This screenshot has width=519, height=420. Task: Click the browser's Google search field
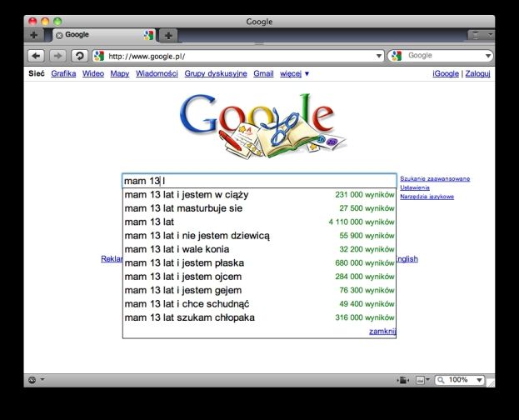(441, 56)
